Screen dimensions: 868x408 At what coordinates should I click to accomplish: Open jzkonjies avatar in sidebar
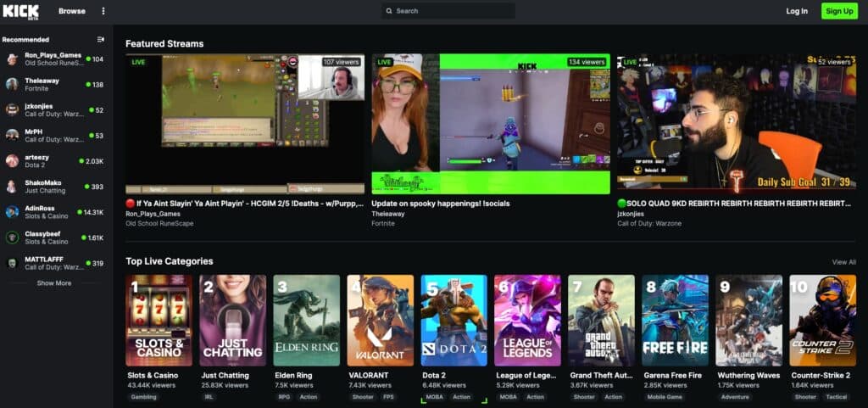click(12, 109)
